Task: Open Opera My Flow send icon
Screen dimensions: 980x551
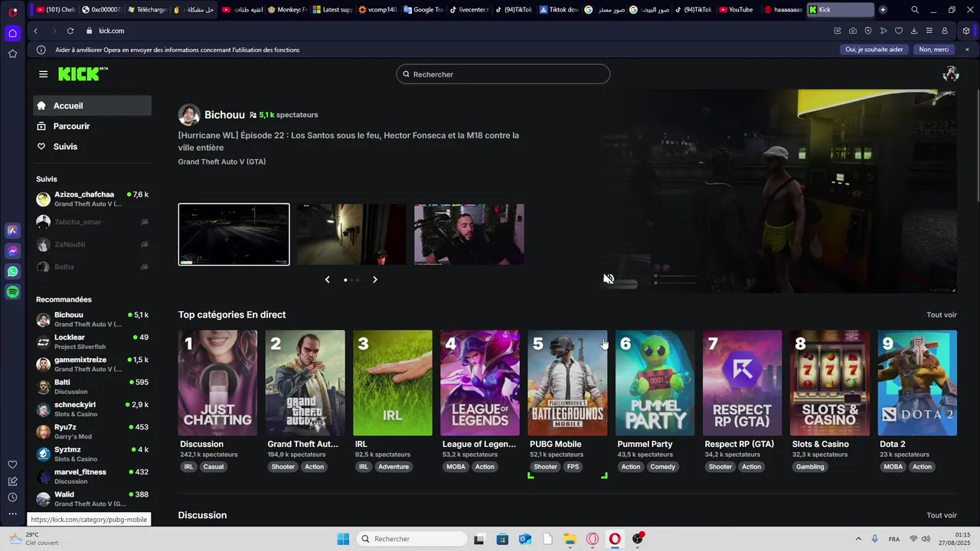Action: pos(884,31)
